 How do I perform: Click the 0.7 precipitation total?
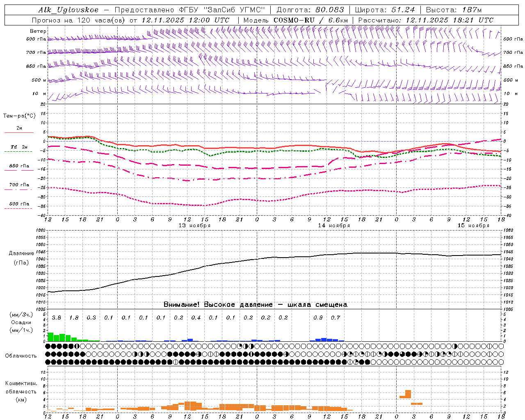click(x=336, y=318)
